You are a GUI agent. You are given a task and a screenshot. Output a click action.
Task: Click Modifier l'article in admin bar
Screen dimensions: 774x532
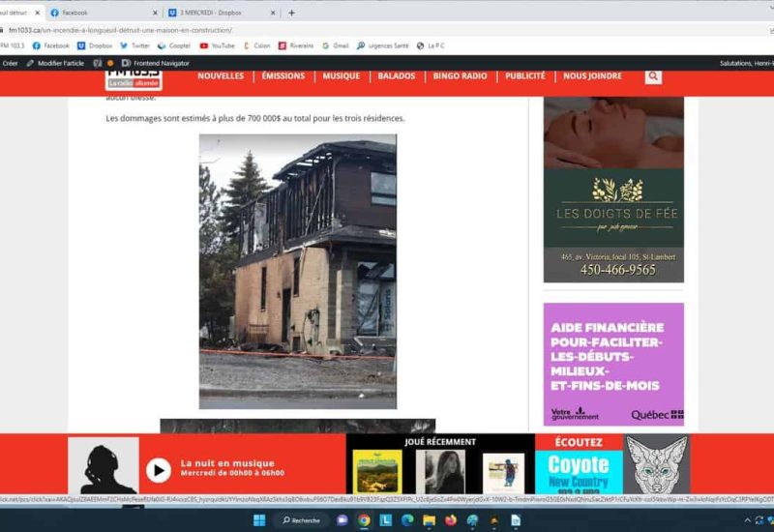click(x=55, y=63)
